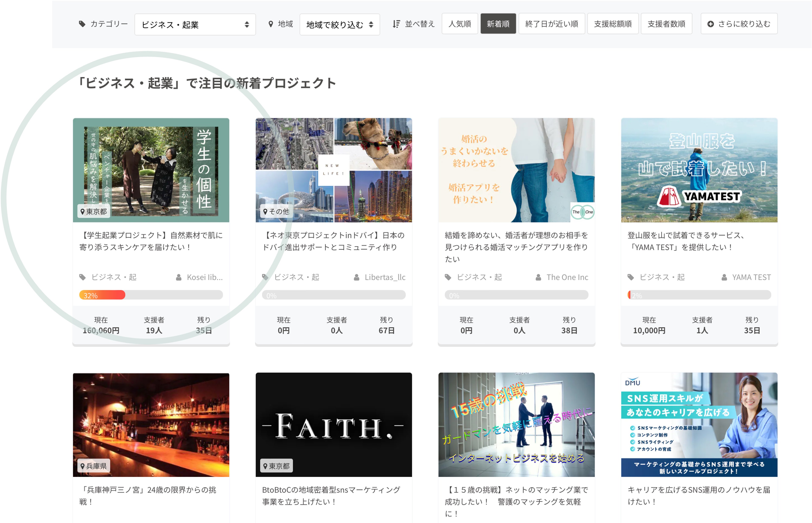Image resolution: width=812 pixels, height=523 pixels.
Task: Click the tag icon on YAMA TEST card
Action: [x=631, y=278]
